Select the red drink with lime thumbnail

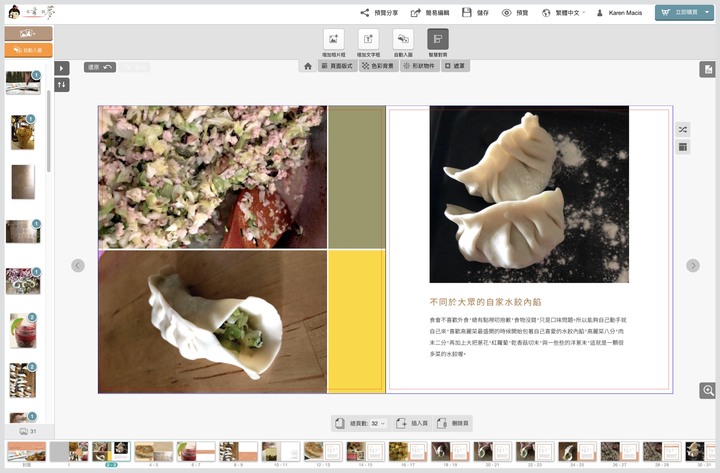click(23, 331)
